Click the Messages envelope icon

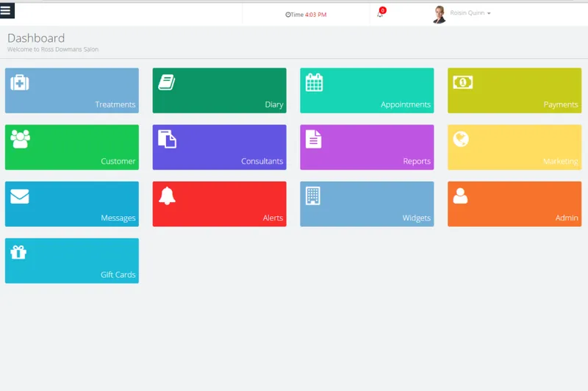coord(20,196)
